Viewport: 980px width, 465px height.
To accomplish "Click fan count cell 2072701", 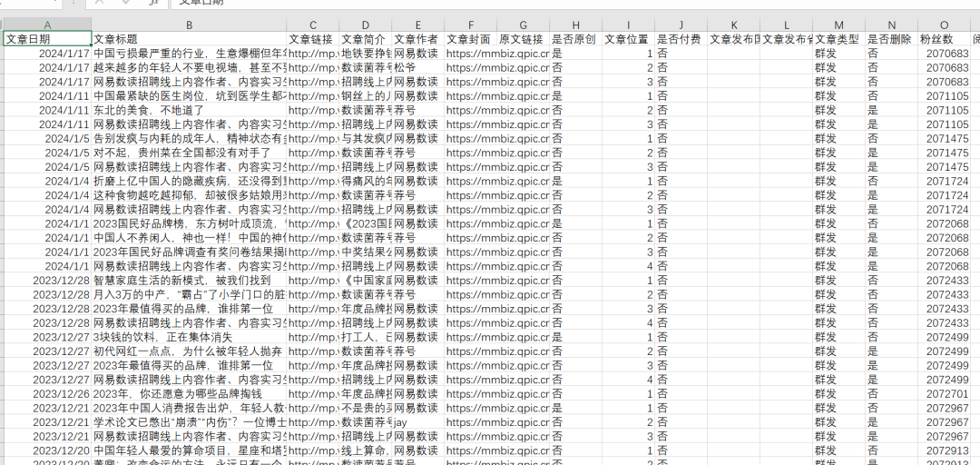I will click(944, 393).
